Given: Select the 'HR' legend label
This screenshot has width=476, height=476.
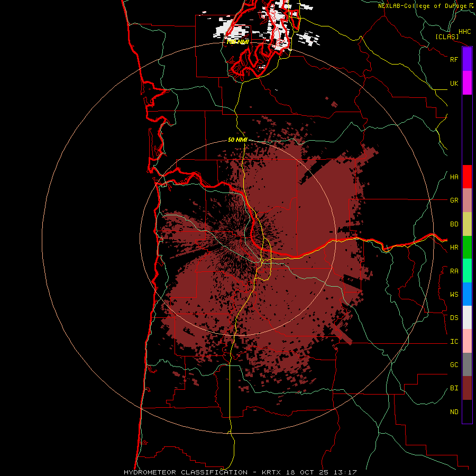Looking at the screenshot, I should 454,248.
